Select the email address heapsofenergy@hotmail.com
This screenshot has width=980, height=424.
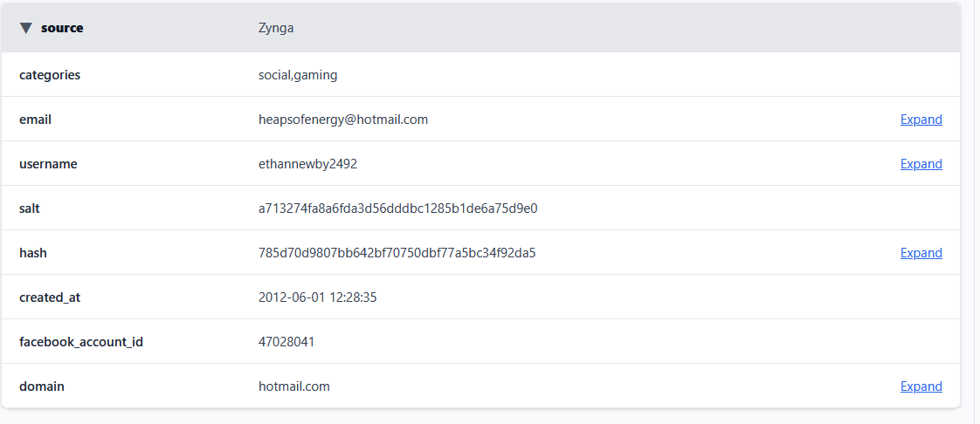click(x=343, y=120)
